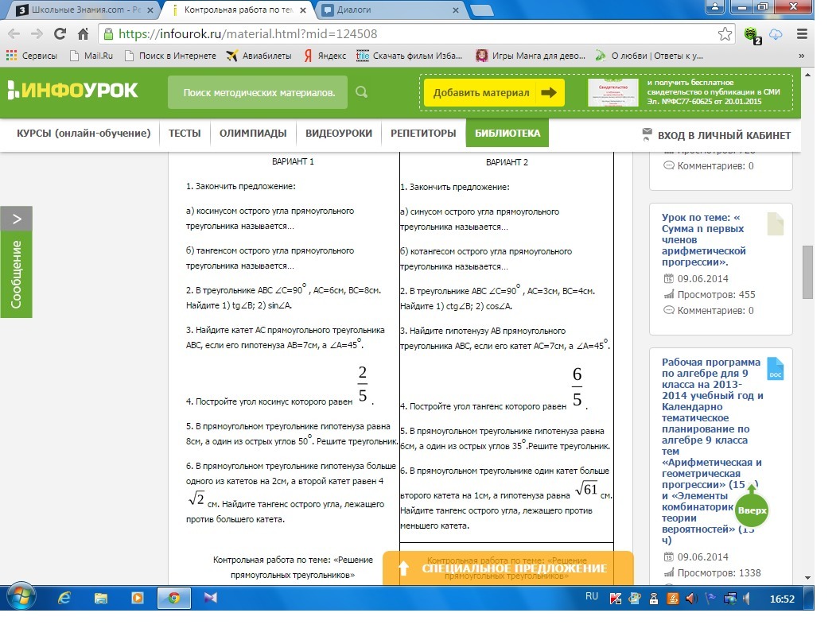Click the Chrome taskbar icon
The height and width of the screenshot is (636, 840).
tap(174, 598)
